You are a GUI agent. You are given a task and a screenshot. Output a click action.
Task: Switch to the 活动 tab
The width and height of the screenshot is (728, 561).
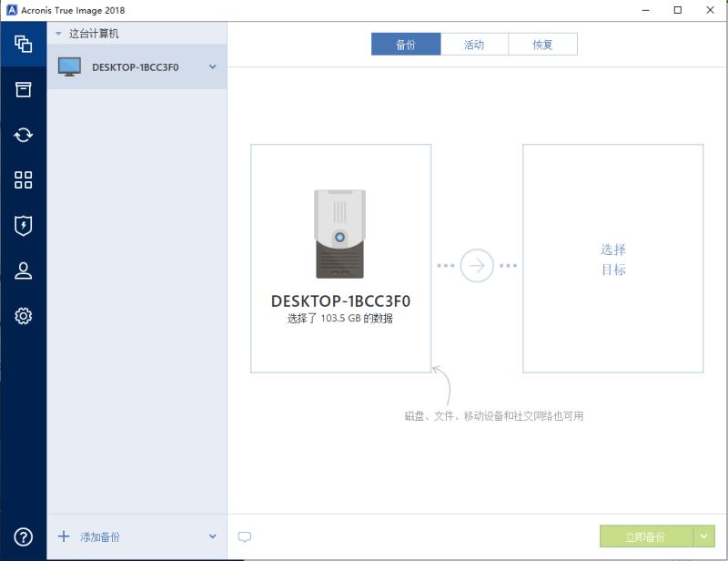coord(474,44)
